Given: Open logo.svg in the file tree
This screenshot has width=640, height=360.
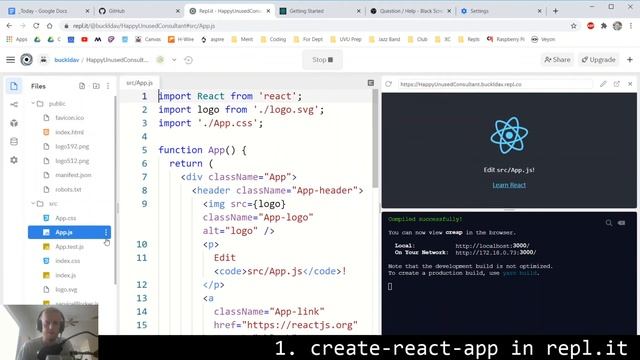Looking at the screenshot, I should [x=66, y=289].
